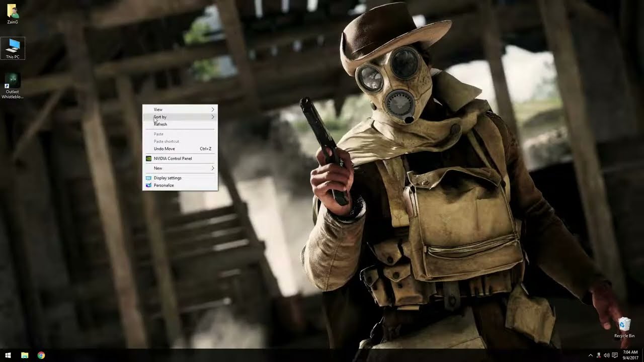
Task: Expand the View submenu
Action: point(180,109)
